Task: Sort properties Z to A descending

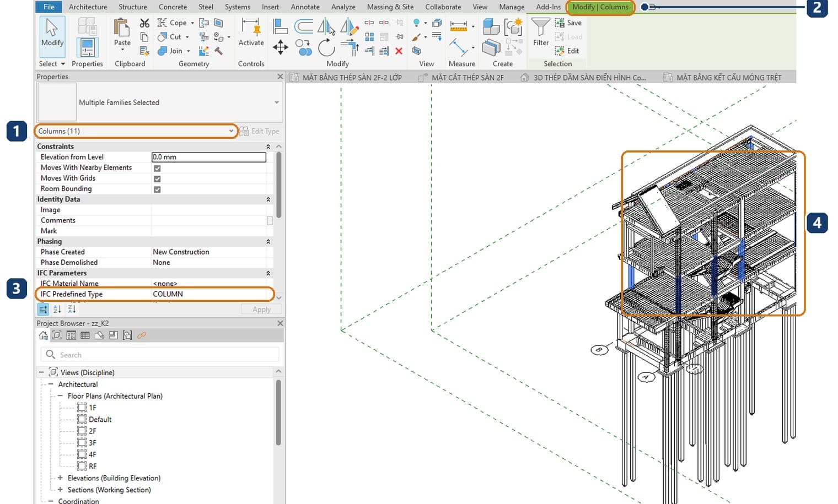Action: 72,310
